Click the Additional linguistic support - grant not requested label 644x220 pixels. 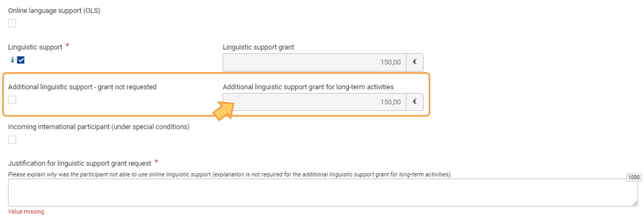click(x=82, y=87)
